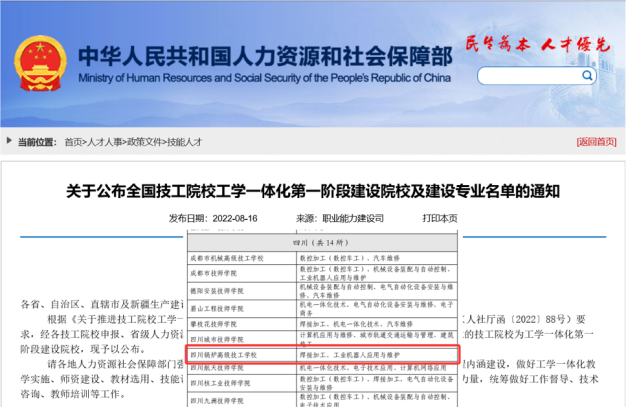Screen dimensions: 626x407
Task: Click the national emblem logo
Action: click(x=40, y=64)
